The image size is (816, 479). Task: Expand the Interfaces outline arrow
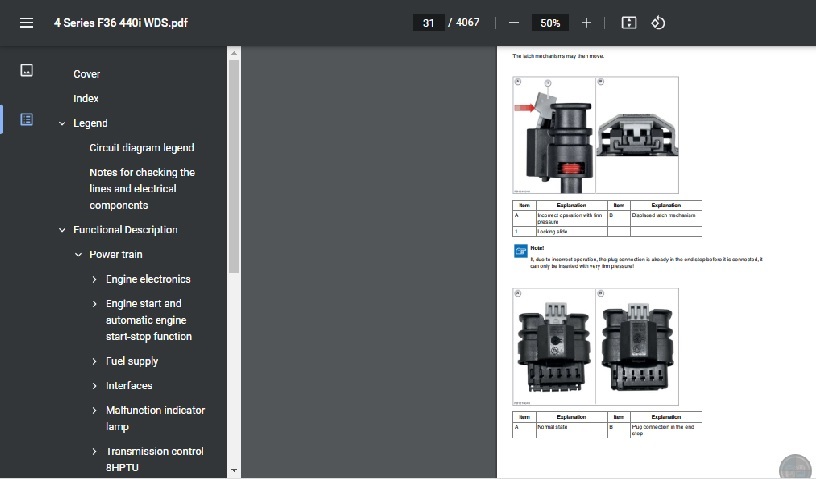pos(95,386)
